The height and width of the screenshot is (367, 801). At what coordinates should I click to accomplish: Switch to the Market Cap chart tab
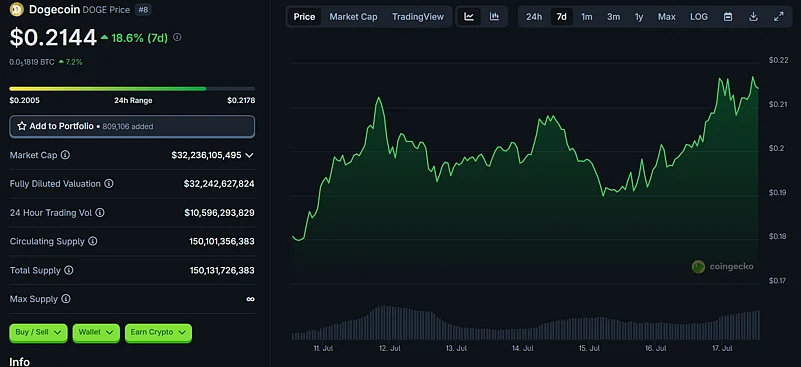354,17
